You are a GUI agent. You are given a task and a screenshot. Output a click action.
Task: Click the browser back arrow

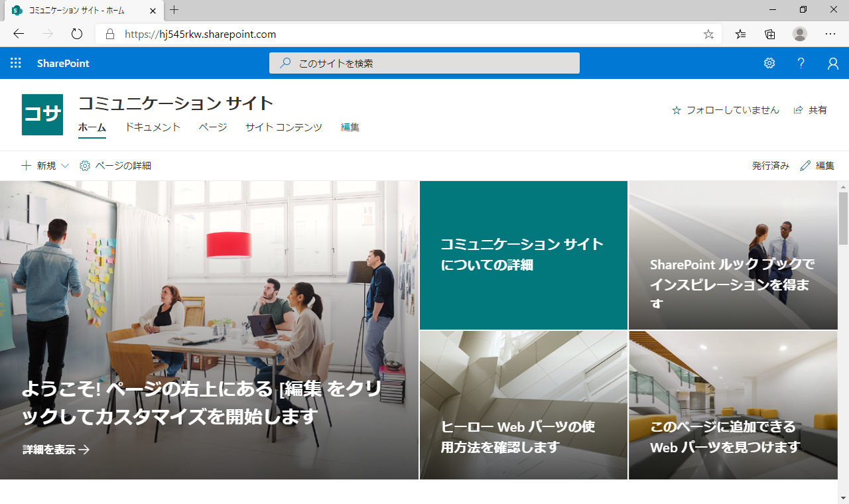(19, 34)
